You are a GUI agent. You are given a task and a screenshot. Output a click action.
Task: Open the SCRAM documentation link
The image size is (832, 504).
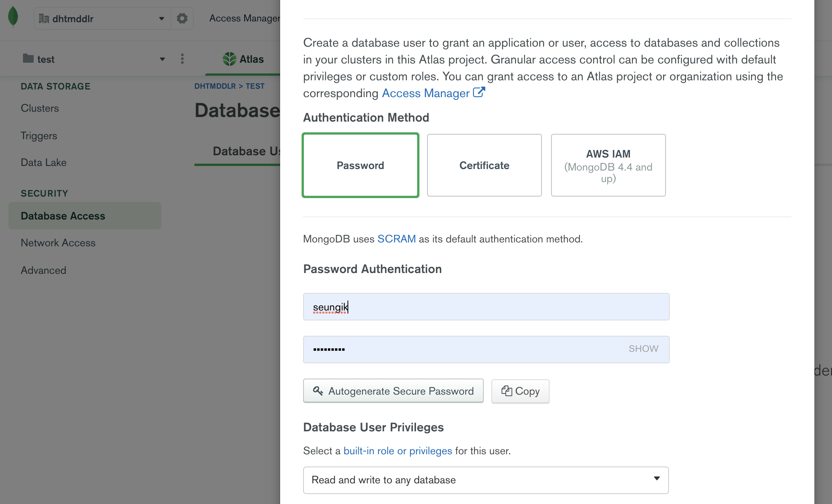[396, 239]
